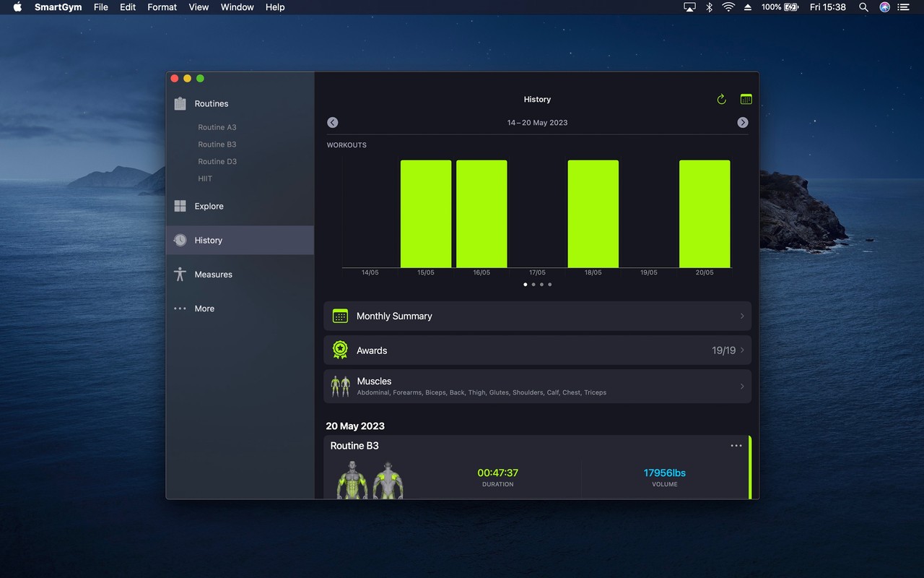Open the Explore section label
Screen dimensions: 924x578
(209, 206)
